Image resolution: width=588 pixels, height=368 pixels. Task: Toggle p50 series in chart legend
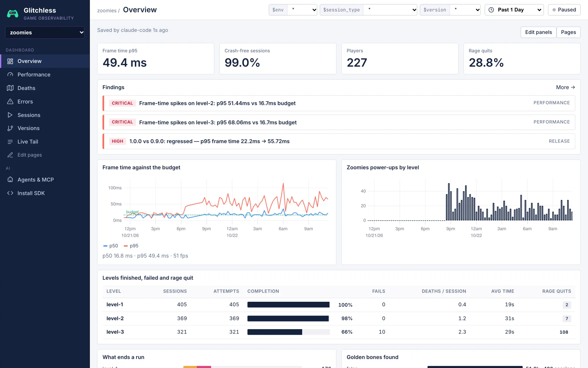point(111,246)
